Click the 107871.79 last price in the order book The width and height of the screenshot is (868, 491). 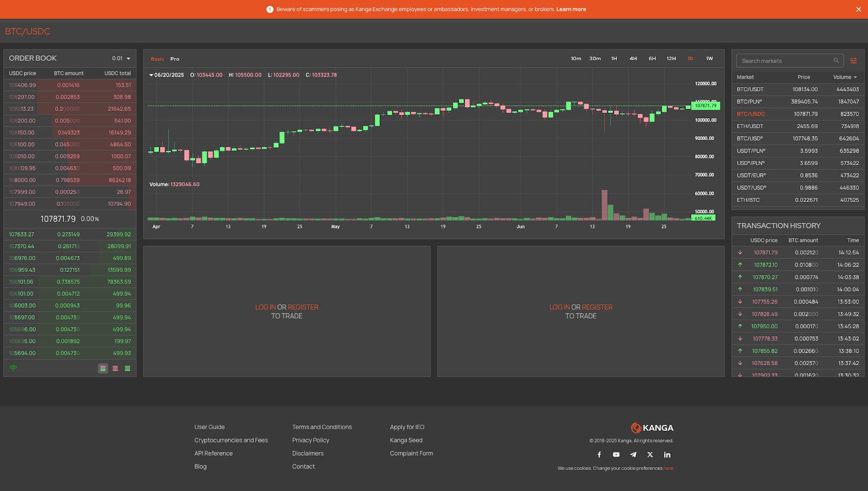point(58,219)
